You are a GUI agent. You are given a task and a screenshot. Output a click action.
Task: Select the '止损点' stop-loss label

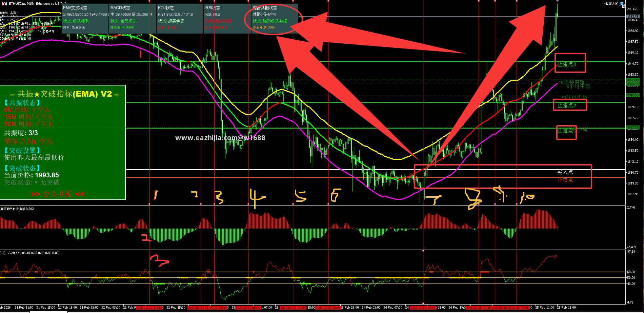[565, 180]
